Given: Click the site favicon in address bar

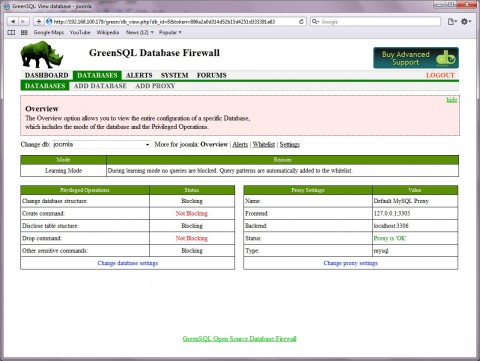Looking at the screenshot, I should coord(49,21).
